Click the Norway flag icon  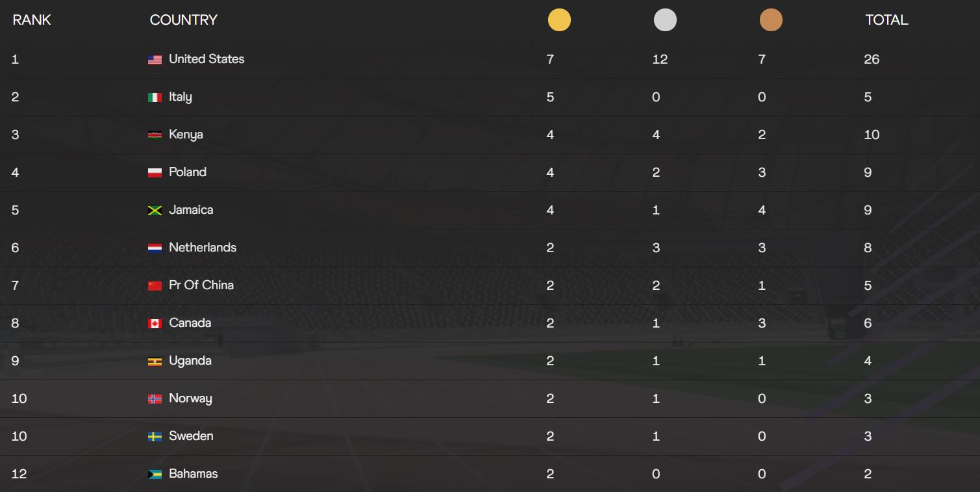155,399
